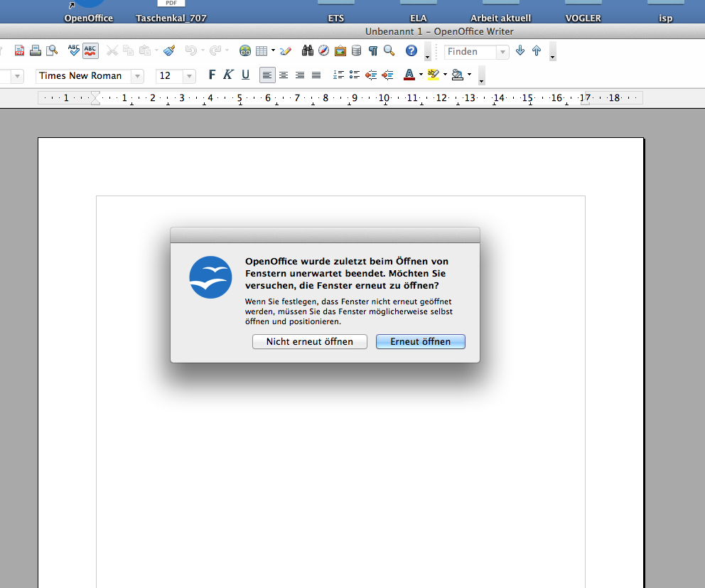
Task: Open the font size 12 dropdown
Action: point(189,76)
